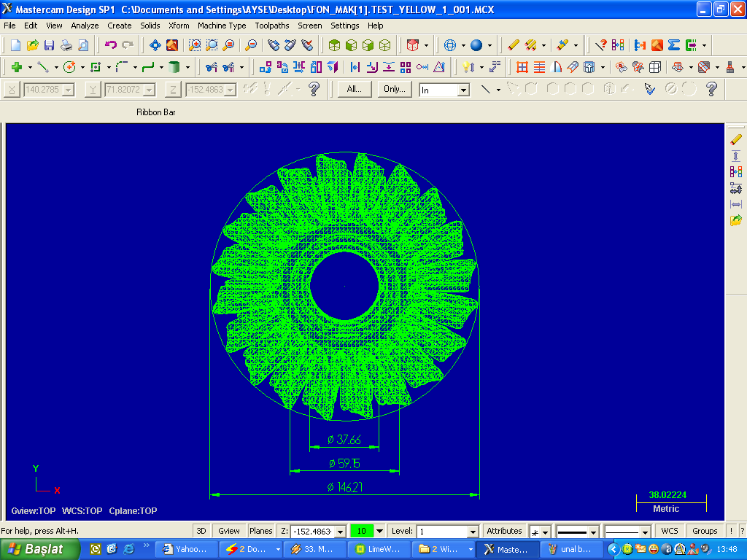Click the Open file folder icon
747x560 pixels.
click(x=32, y=45)
